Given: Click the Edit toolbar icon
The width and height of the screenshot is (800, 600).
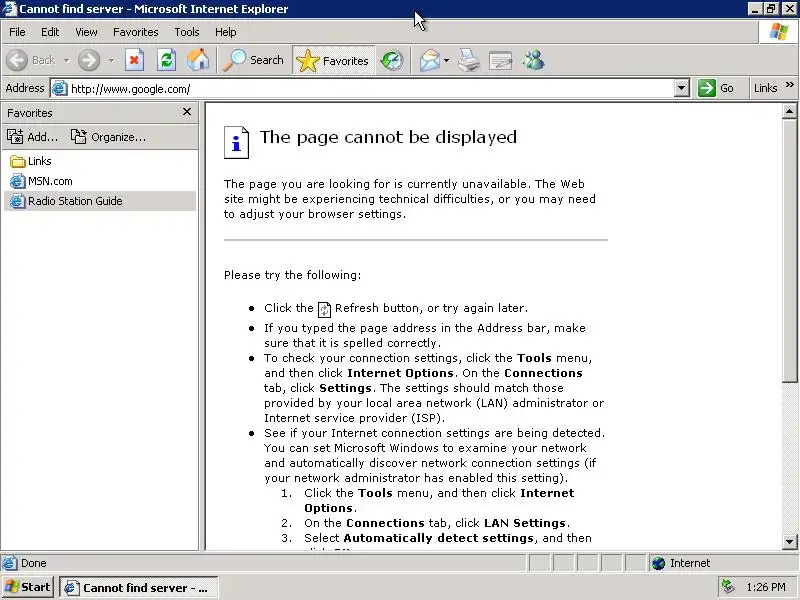Looking at the screenshot, I should (x=501, y=60).
